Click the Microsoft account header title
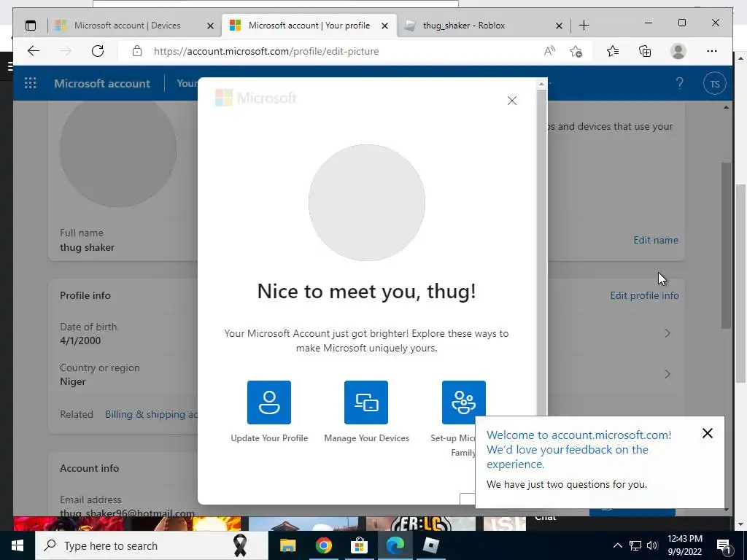The height and width of the screenshot is (560, 747). (102, 83)
